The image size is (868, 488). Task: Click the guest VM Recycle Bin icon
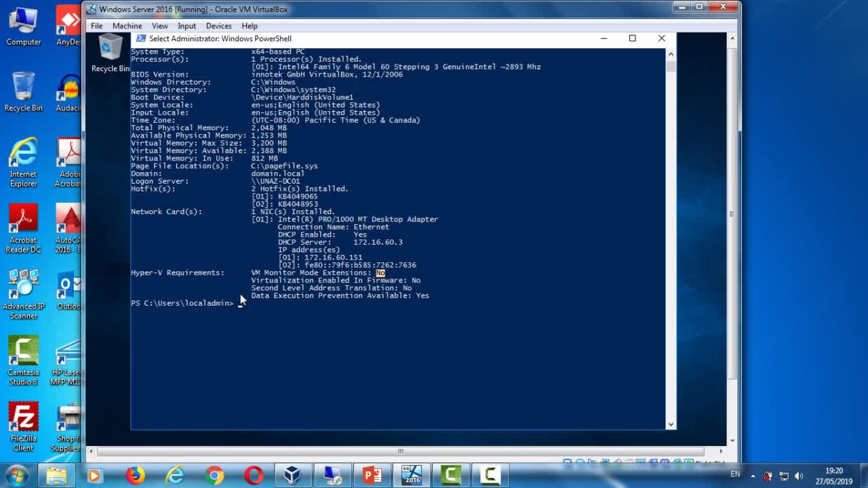coord(110,53)
